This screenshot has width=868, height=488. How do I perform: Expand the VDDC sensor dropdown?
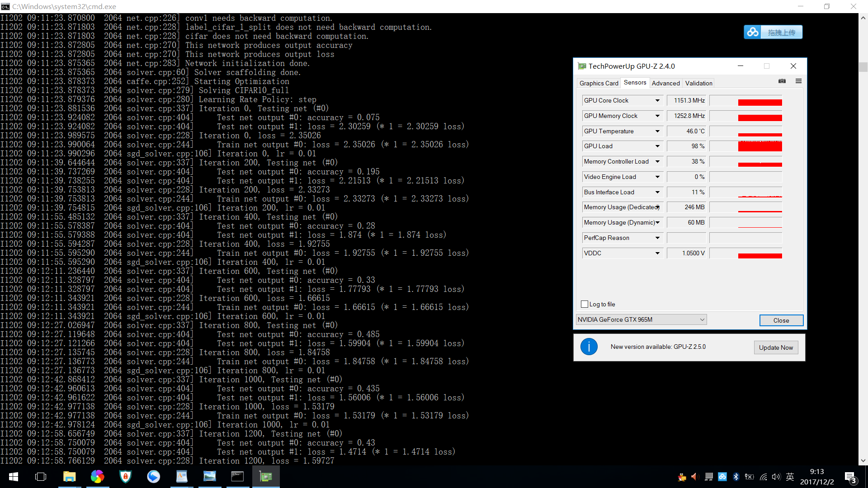tap(657, 253)
